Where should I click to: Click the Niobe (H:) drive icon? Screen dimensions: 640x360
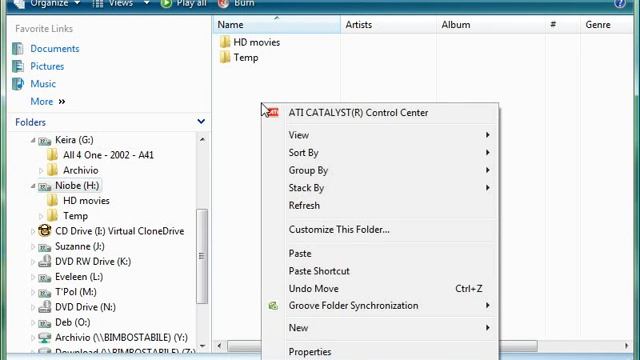(x=44, y=186)
